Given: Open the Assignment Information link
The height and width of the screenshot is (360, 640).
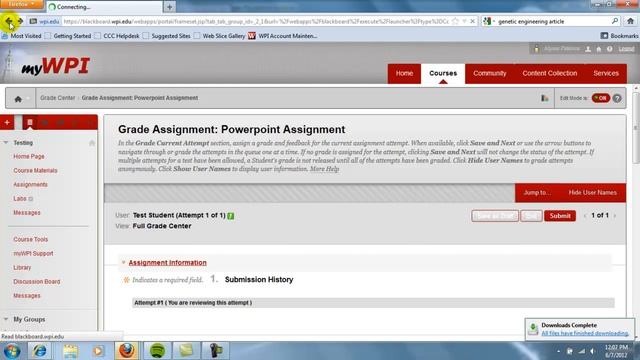Looking at the screenshot, I should (x=167, y=262).
